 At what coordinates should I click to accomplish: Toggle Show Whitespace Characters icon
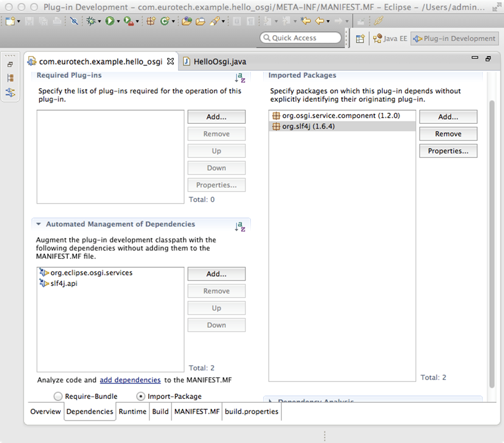(x=251, y=21)
